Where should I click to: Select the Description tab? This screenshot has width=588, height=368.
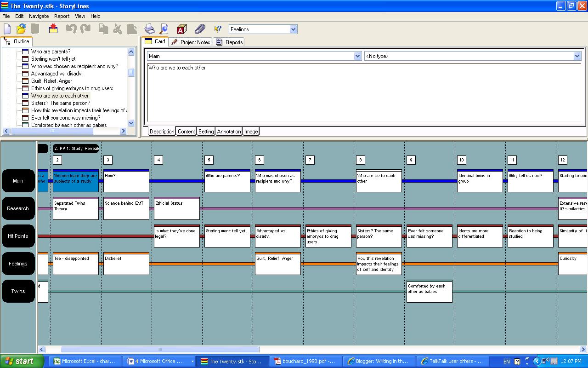(x=162, y=132)
